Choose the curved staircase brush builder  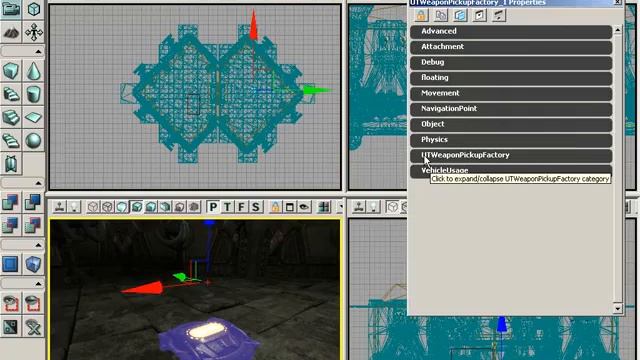(x=11, y=94)
